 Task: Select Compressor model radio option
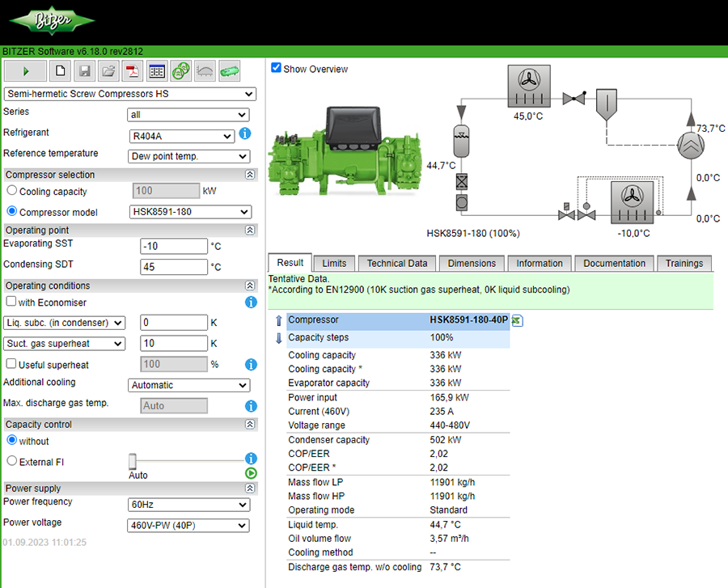tap(12, 211)
